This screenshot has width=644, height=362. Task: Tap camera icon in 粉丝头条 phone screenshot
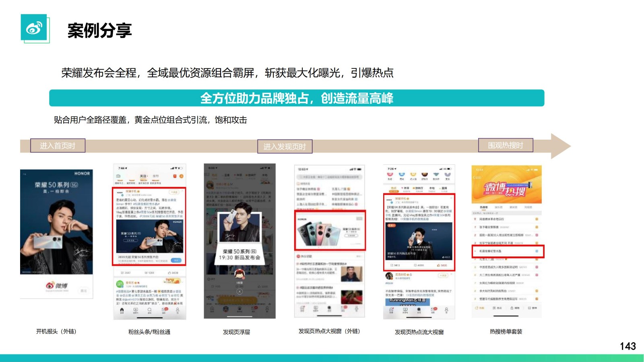pyautogui.click(x=118, y=176)
